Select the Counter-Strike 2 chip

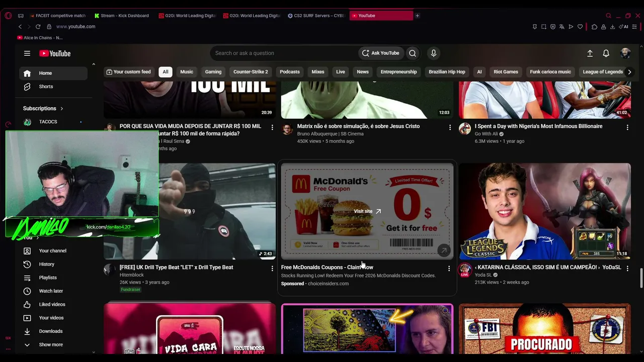pos(251,72)
